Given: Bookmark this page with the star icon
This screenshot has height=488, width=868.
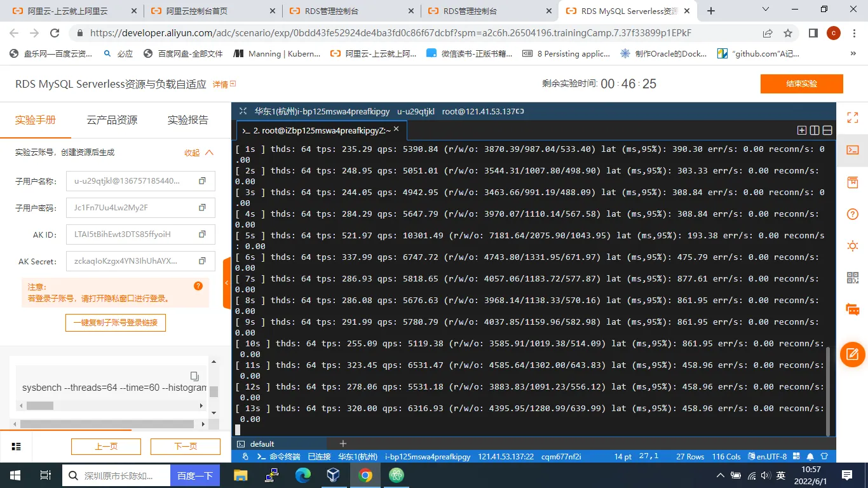Looking at the screenshot, I should [788, 33].
